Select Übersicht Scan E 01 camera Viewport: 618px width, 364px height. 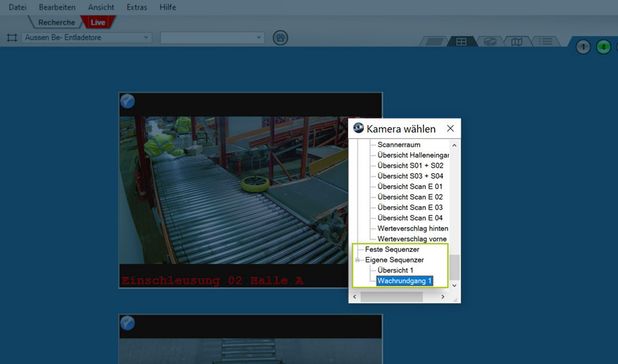coord(410,187)
